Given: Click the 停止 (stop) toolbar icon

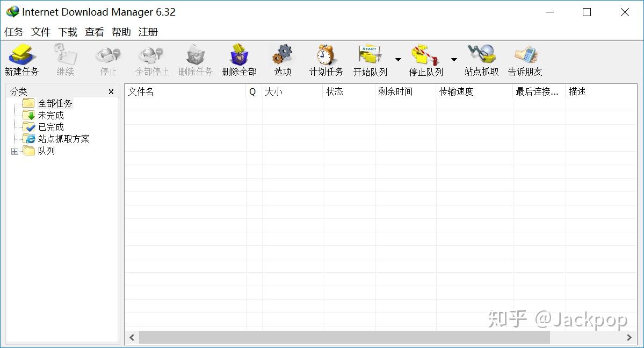Looking at the screenshot, I should 108,55.
